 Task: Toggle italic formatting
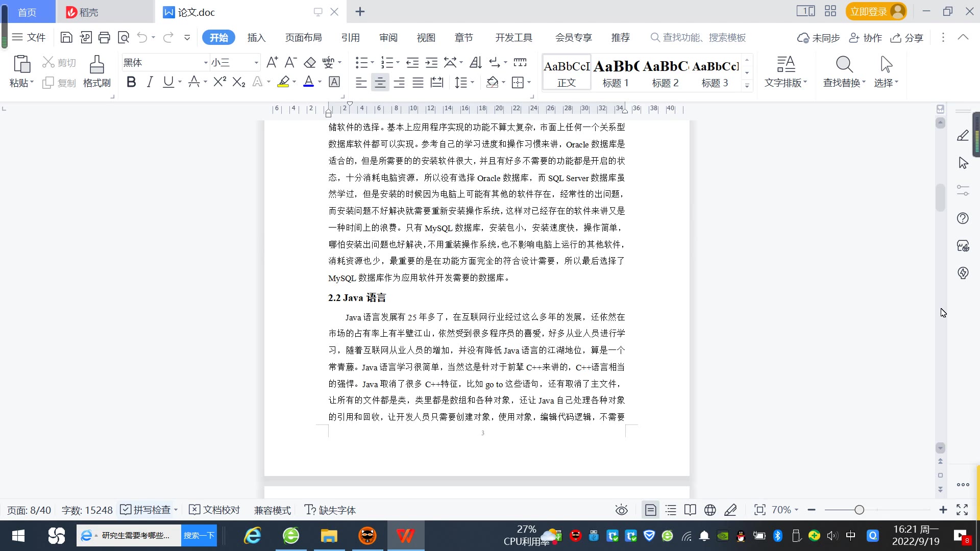(x=150, y=82)
